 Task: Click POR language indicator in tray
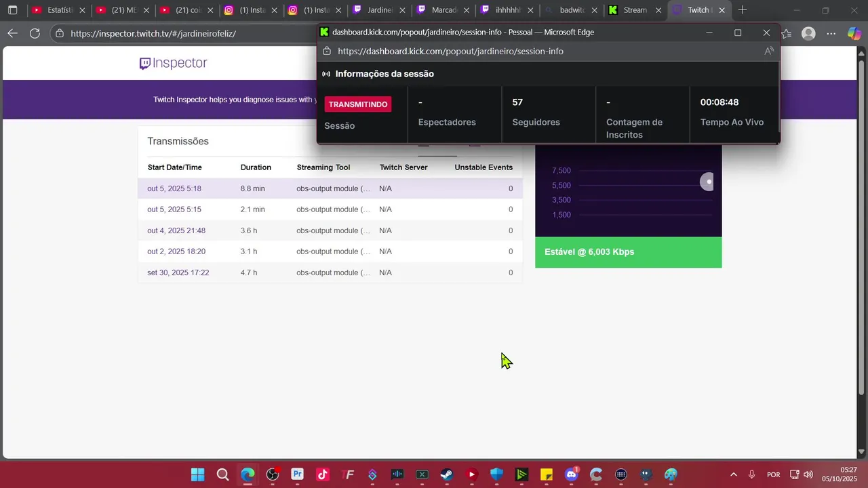click(x=774, y=474)
